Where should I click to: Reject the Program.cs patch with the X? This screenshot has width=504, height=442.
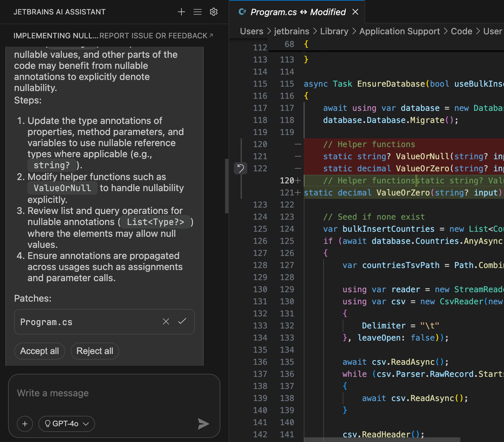(x=166, y=321)
